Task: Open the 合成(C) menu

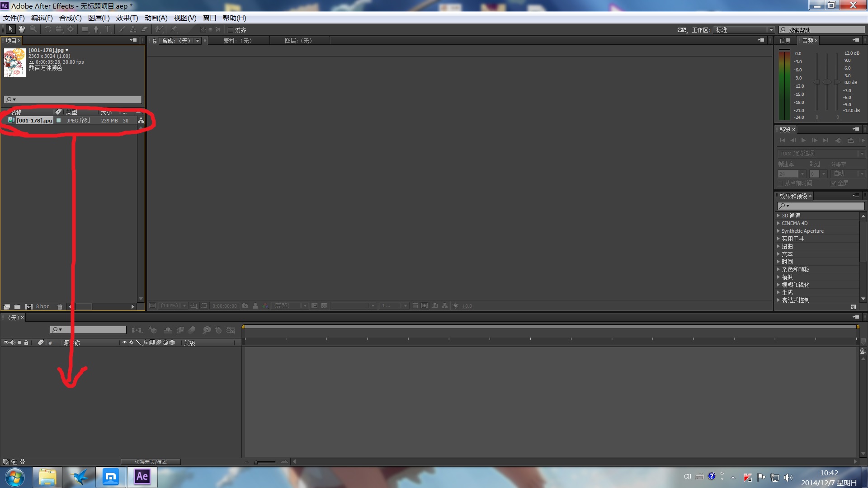Action: [70, 18]
